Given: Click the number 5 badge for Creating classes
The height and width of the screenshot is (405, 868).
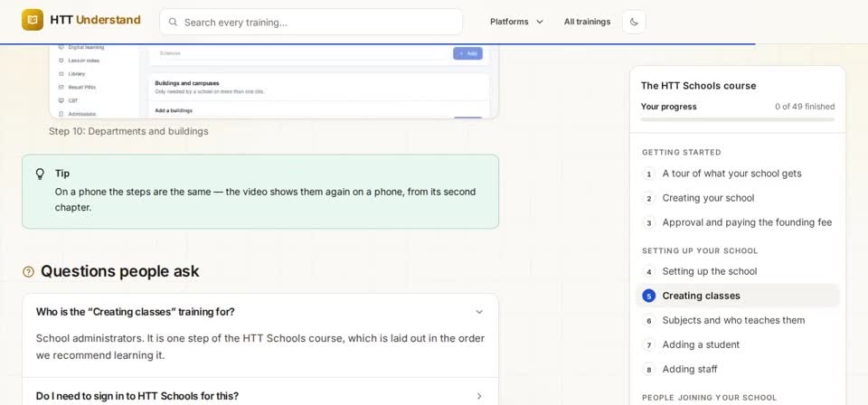Looking at the screenshot, I should [649, 296].
